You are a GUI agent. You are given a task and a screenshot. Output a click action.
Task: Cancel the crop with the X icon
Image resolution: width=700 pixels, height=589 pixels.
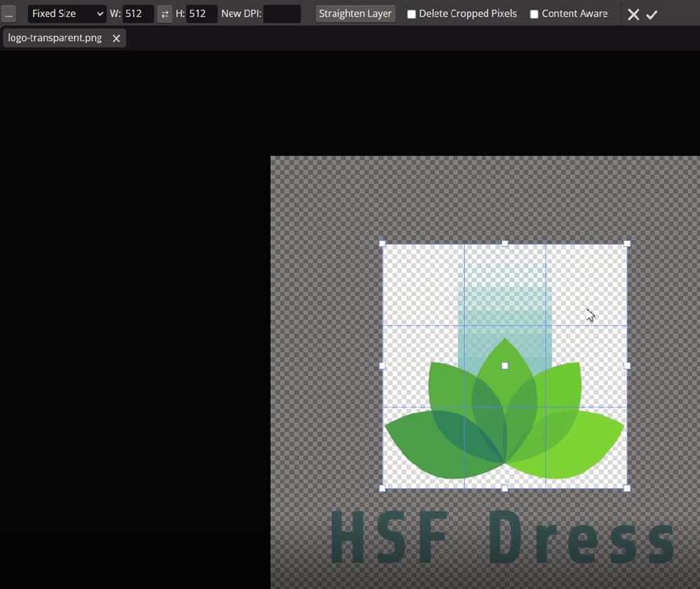(633, 15)
